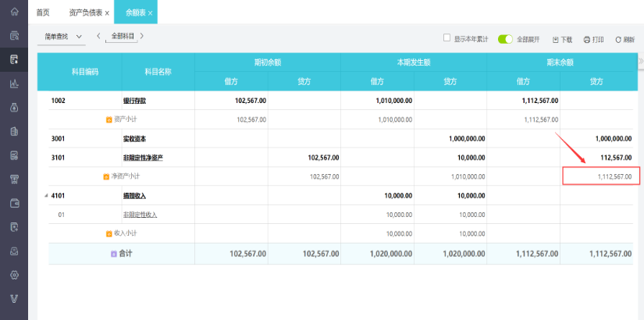Select the highlighted account books sidebar icon
The height and width of the screenshot is (320, 644).
tap(14, 59)
